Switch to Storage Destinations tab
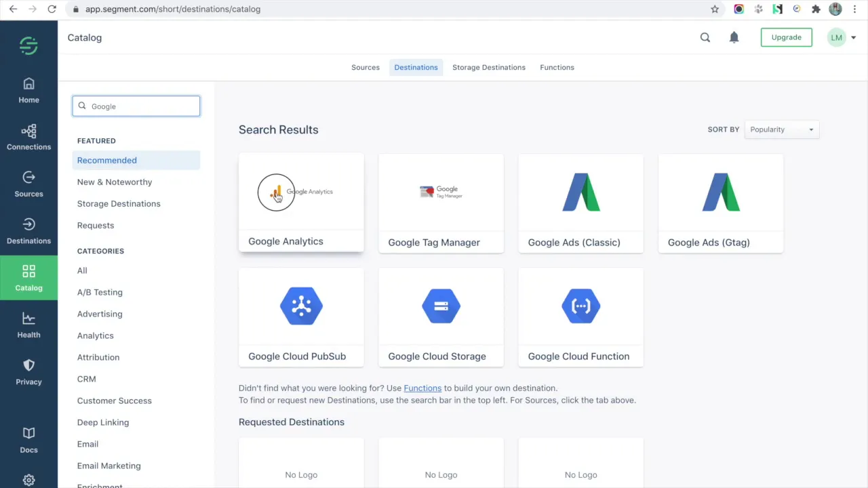The width and height of the screenshot is (868, 488). [x=489, y=67]
